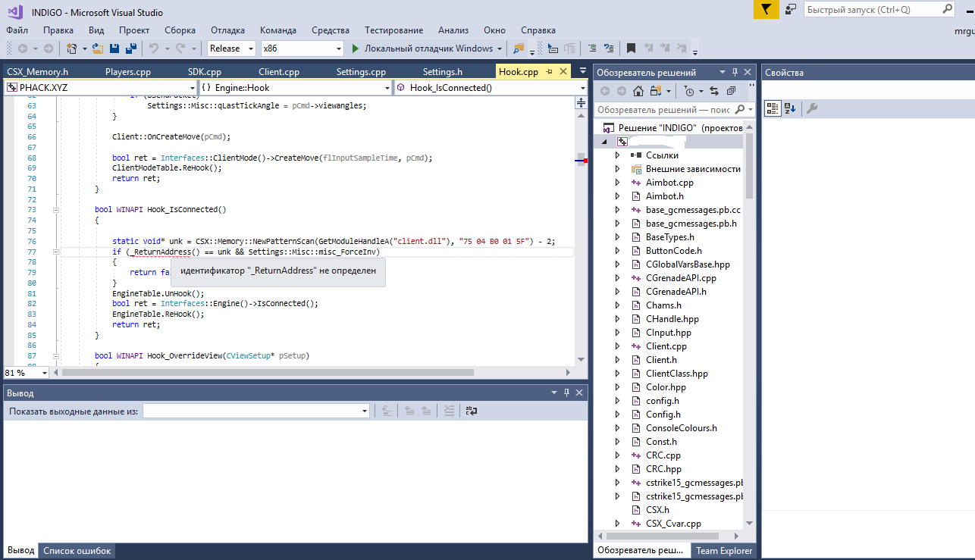Close the Hook.cpp tab
Image resolution: width=975 pixels, height=560 pixels.
(x=563, y=72)
